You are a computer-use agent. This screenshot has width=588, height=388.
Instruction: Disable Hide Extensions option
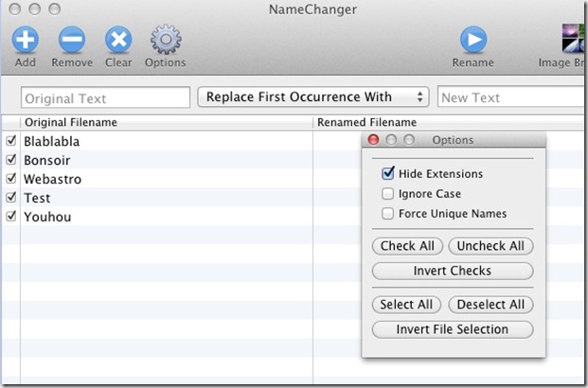(388, 173)
